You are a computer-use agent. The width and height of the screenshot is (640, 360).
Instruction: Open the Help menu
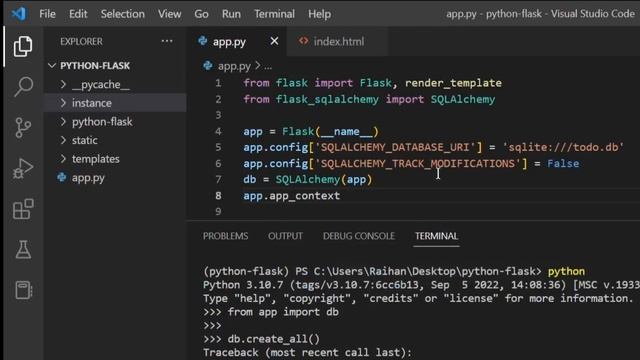(319, 14)
